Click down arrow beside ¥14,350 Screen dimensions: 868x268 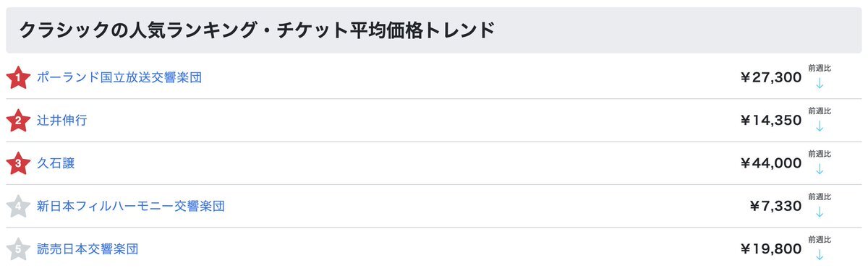click(820, 126)
